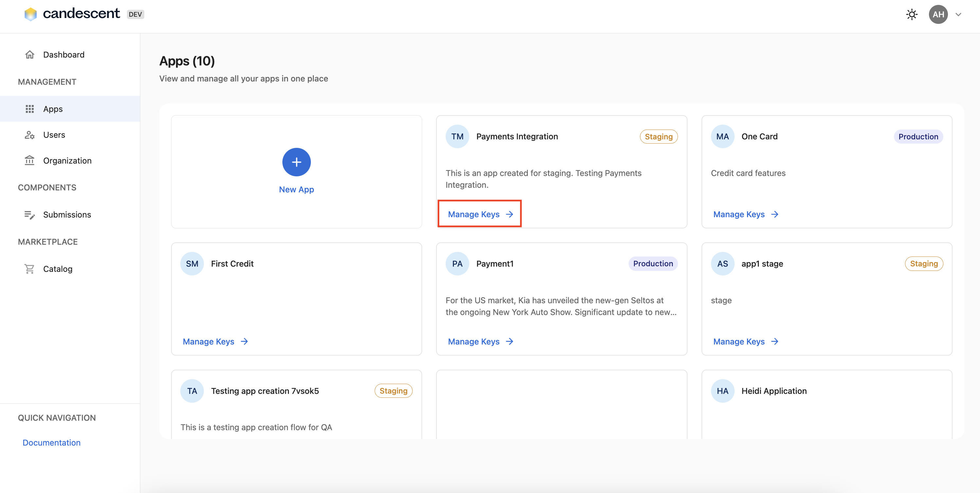Expand the account dropdown chevron
Viewport: 980px width, 493px height.
(958, 14)
